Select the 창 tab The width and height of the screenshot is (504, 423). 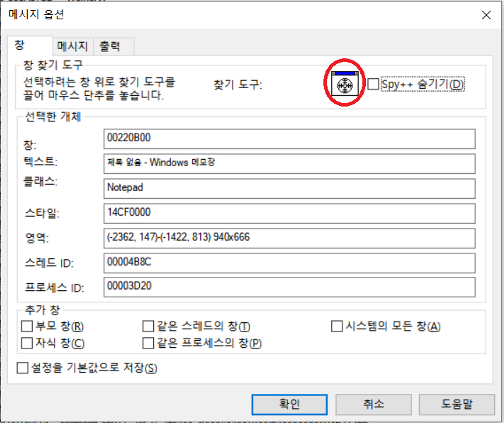pyautogui.click(x=20, y=45)
